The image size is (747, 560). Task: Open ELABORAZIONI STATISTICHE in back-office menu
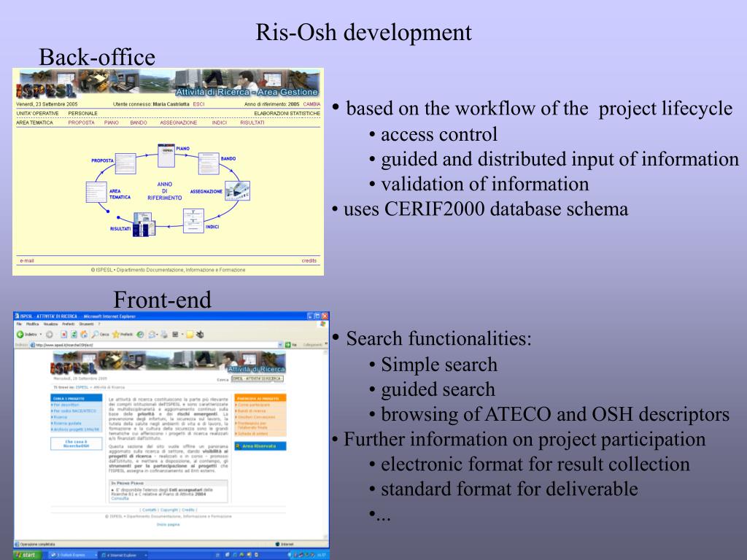pyautogui.click(x=287, y=113)
